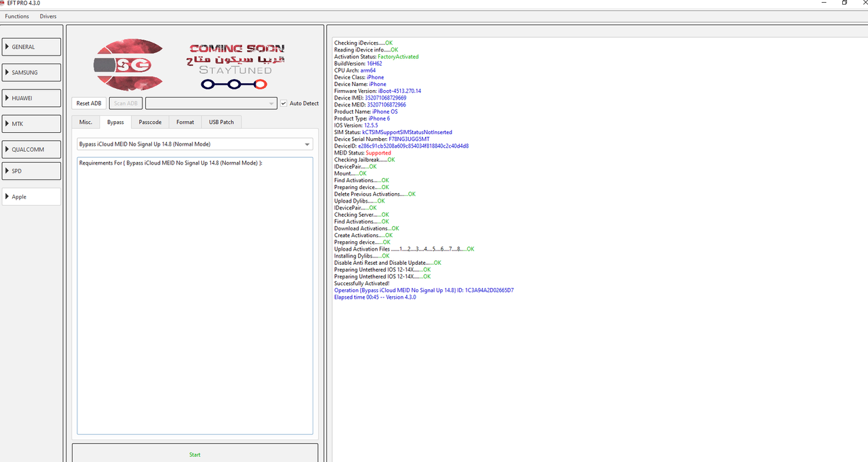Click the Disable Anti Reset and Disable Update line
Image resolution: width=868 pixels, height=462 pixels.
coord(388,263)
